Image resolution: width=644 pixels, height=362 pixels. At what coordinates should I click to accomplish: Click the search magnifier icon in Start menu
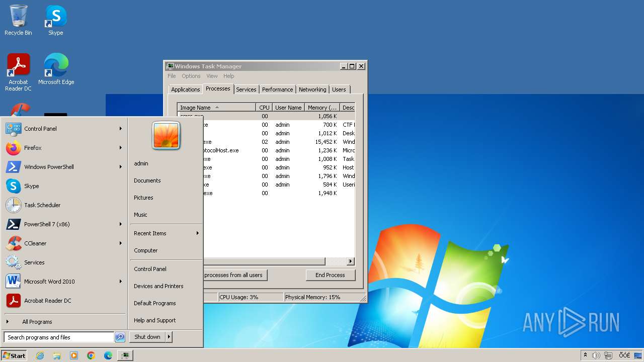(120, 337)
